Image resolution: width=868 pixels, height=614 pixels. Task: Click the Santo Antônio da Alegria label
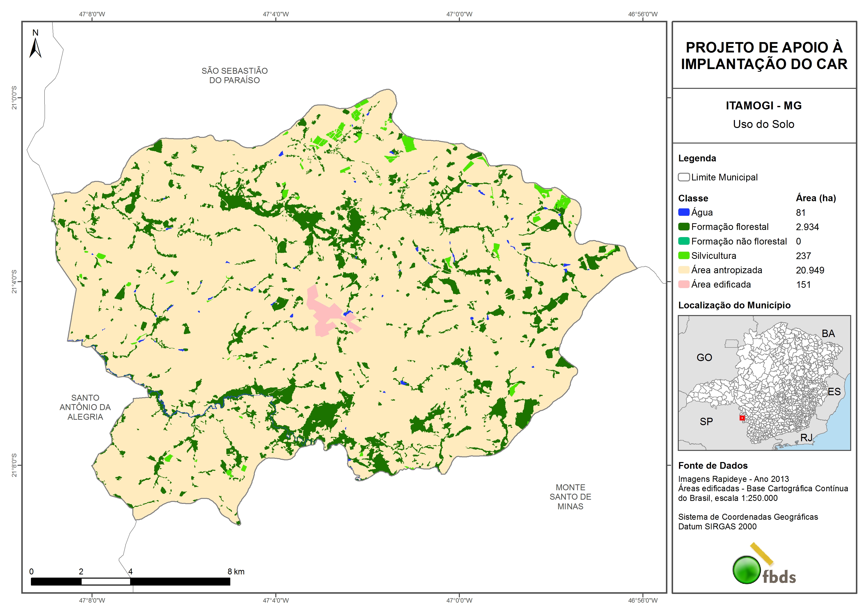85,407
